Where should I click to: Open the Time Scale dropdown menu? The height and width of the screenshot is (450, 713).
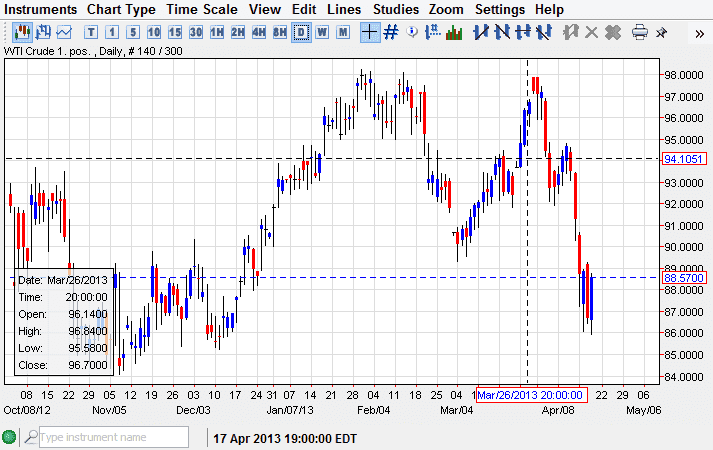tap(202, 9)
